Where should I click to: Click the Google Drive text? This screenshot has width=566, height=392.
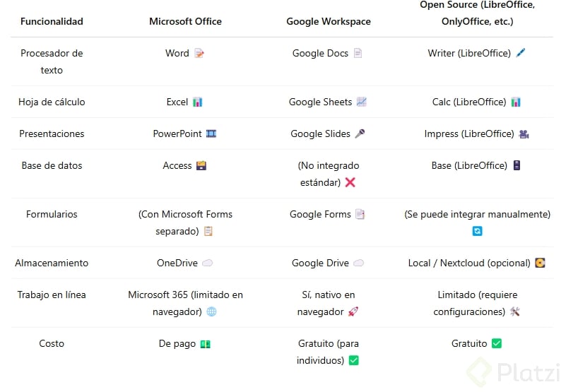pyautogui.click(x=320, y=263)
